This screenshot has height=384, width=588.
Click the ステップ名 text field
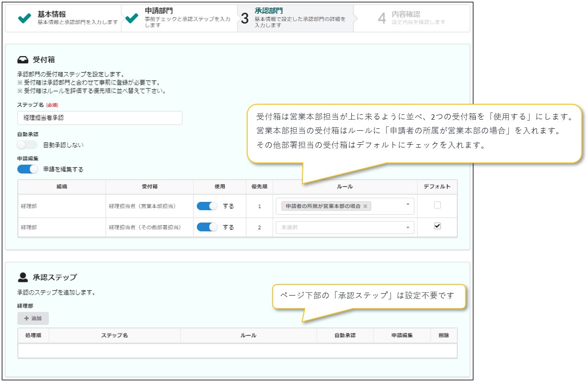click(100, 118)
